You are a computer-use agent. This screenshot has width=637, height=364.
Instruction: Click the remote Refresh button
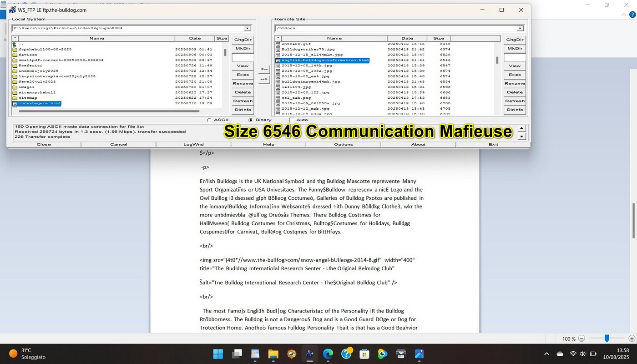pyautogui.click(x=515, y=101)
